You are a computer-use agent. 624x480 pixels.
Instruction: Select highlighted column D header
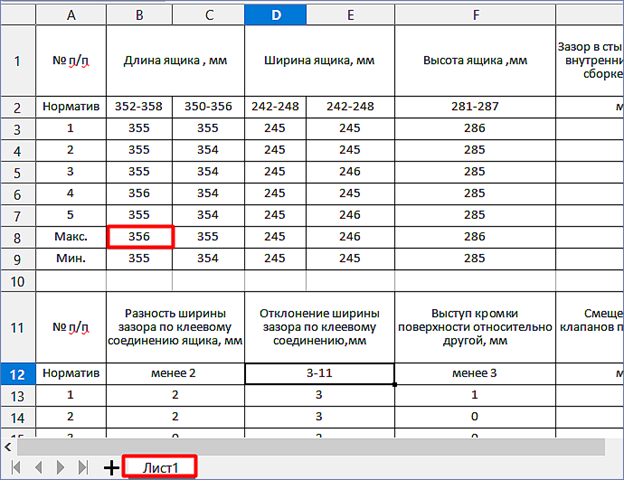[275, 15]
